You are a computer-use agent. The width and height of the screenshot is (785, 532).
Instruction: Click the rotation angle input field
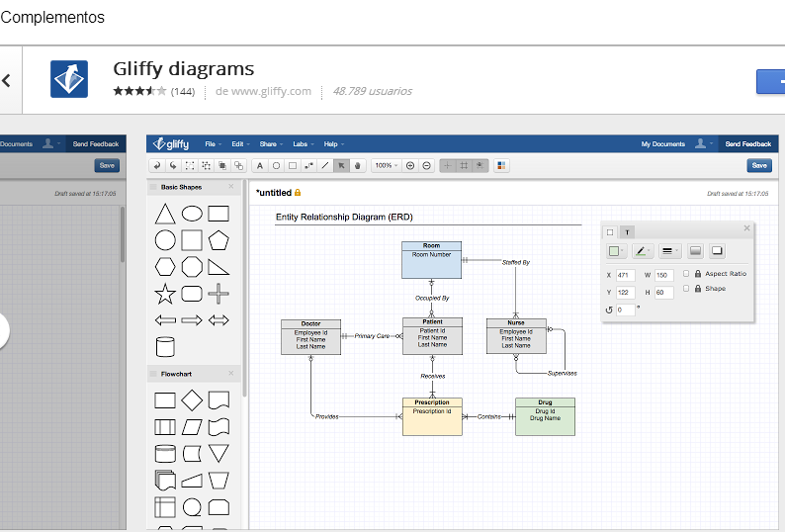(625, 310)
